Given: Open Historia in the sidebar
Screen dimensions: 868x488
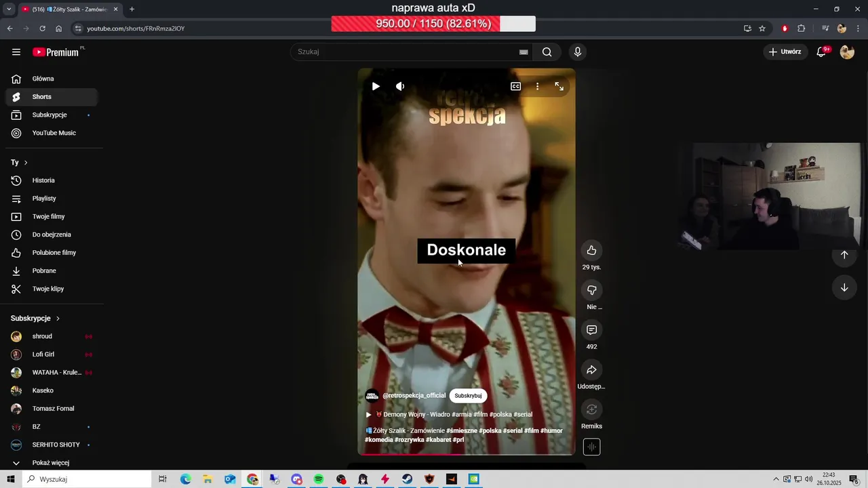Looking at the screenshot, I should (51, 180).
